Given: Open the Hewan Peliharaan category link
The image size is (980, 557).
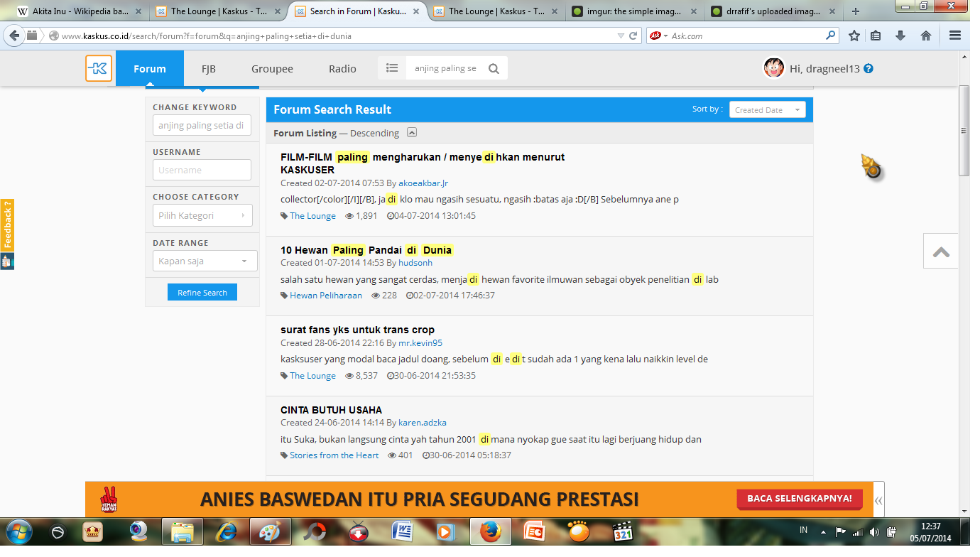Looking at the screenshot, I should coord(326,296).
